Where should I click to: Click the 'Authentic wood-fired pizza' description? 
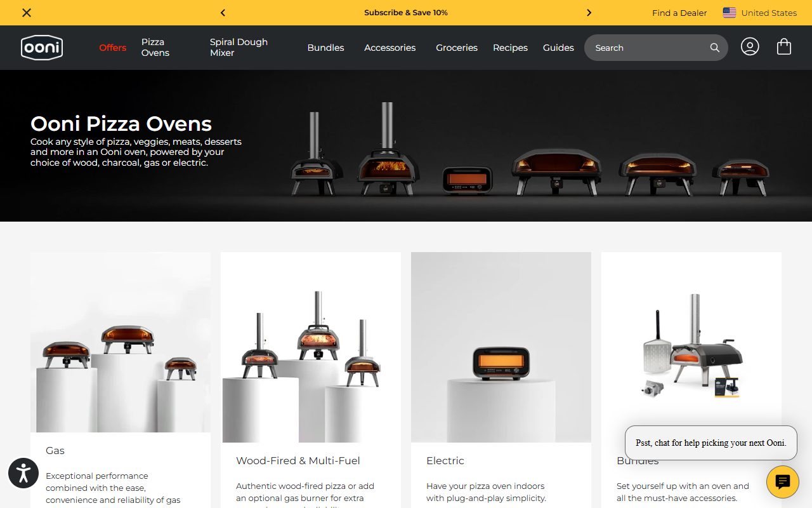tap(305, 493)
